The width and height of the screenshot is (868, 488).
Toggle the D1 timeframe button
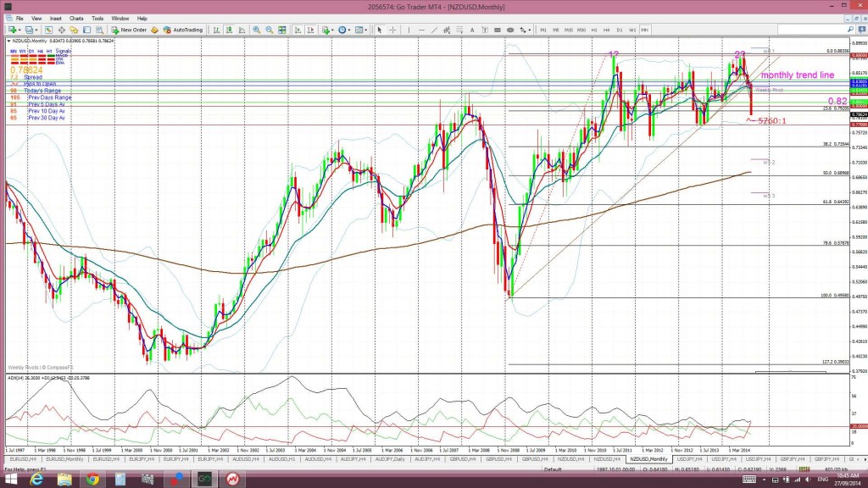(620, 30)
